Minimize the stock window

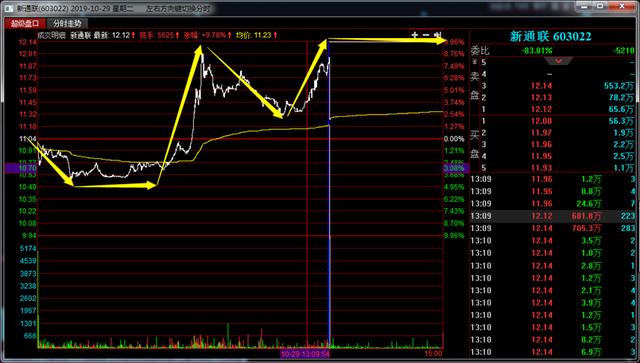pyautogui.click(x=584, y=6)
